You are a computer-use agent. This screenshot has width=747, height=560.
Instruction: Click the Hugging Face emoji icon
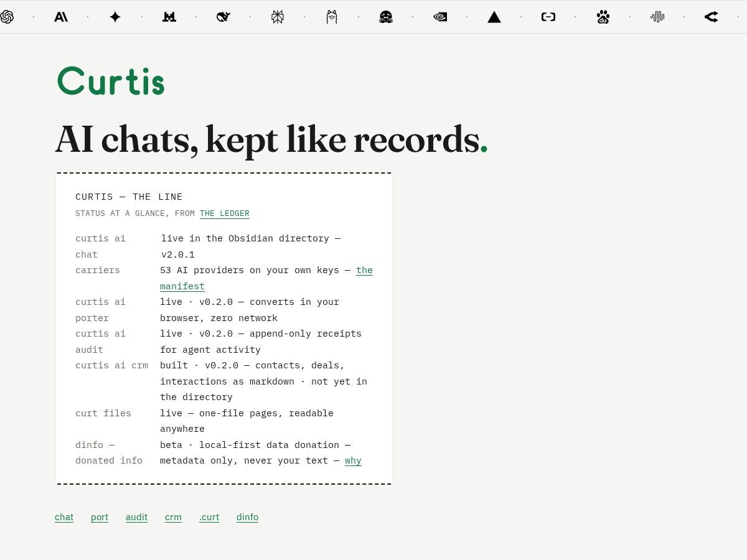(x=386, y=17)
